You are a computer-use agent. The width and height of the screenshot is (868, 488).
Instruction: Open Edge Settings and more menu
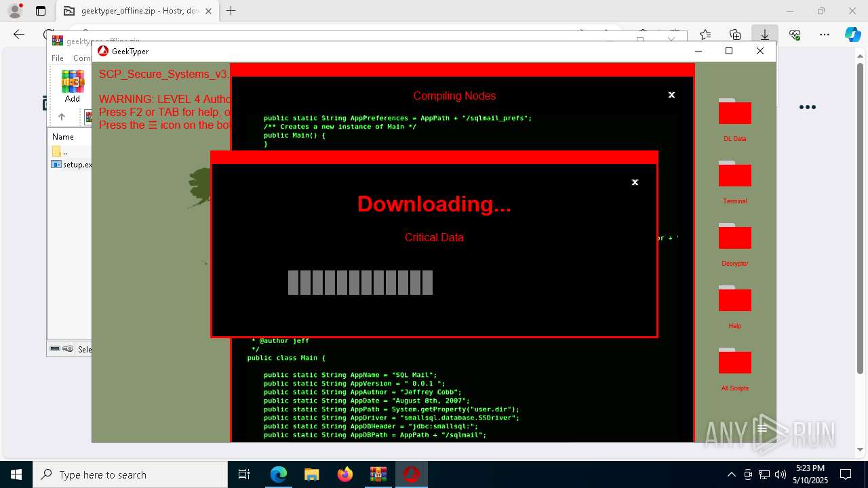[825, 35]
